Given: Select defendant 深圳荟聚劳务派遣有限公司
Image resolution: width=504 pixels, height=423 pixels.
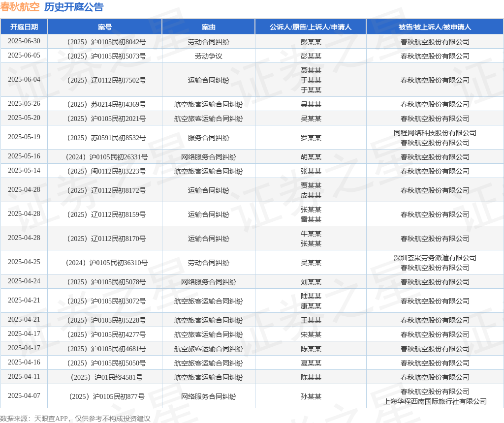Looking at the screenshot, I should [435, 258].
